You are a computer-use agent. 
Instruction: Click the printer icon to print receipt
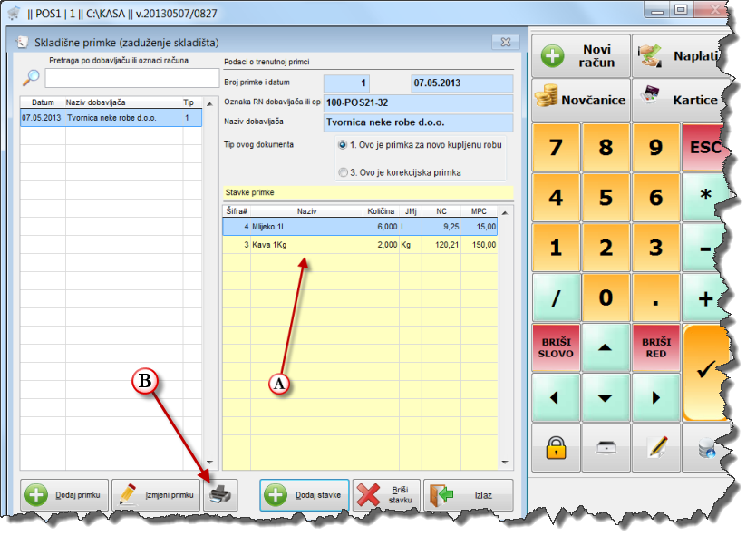click(x=219, y=494)
